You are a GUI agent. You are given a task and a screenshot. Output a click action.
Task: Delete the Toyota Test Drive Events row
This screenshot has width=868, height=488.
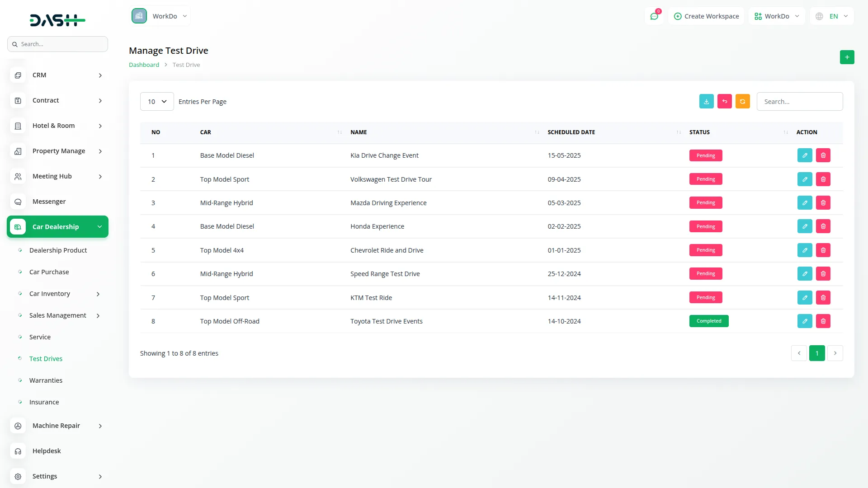coord(823,321)
